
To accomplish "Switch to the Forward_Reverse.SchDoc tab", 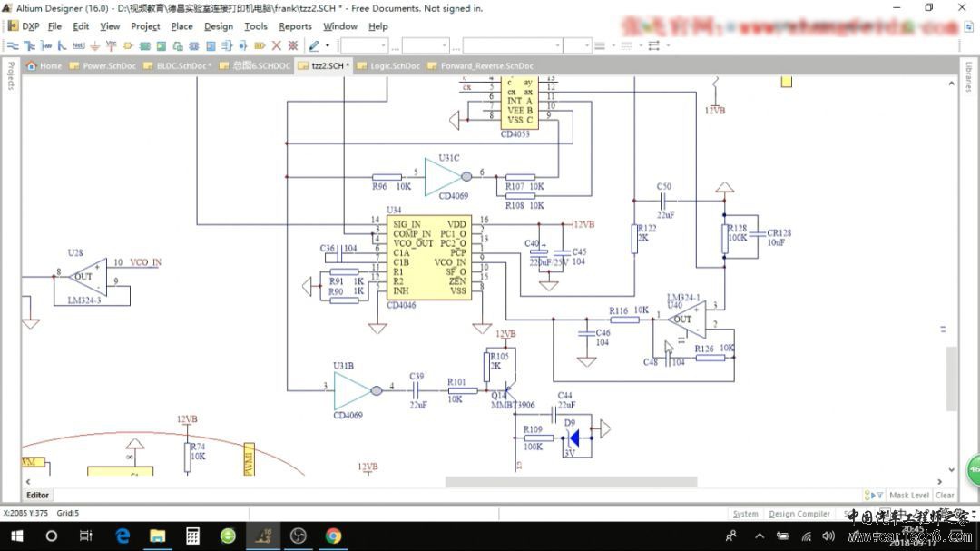I will (x=480, y=65).
